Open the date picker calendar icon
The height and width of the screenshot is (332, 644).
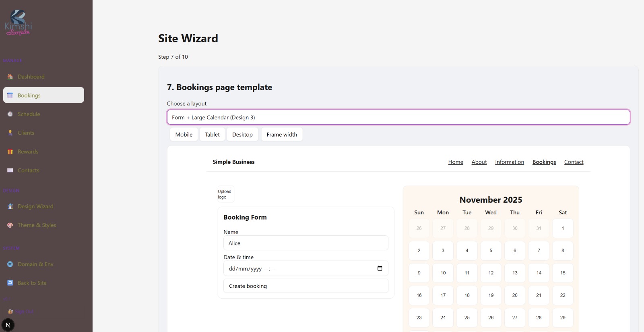coord(380,268)
